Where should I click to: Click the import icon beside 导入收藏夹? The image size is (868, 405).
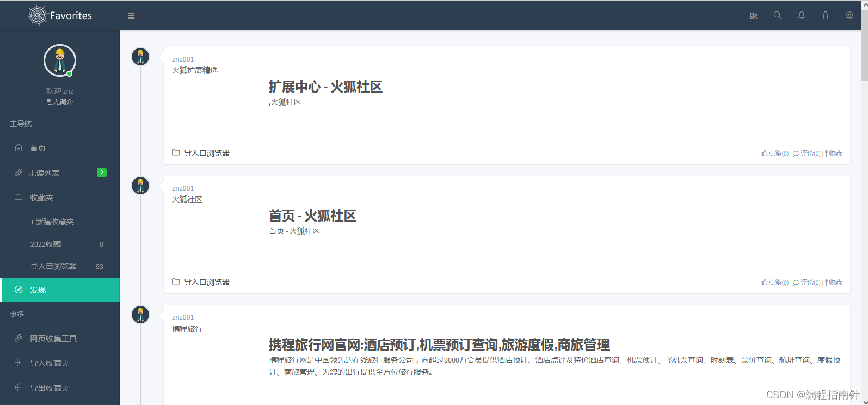pos(19,363)
